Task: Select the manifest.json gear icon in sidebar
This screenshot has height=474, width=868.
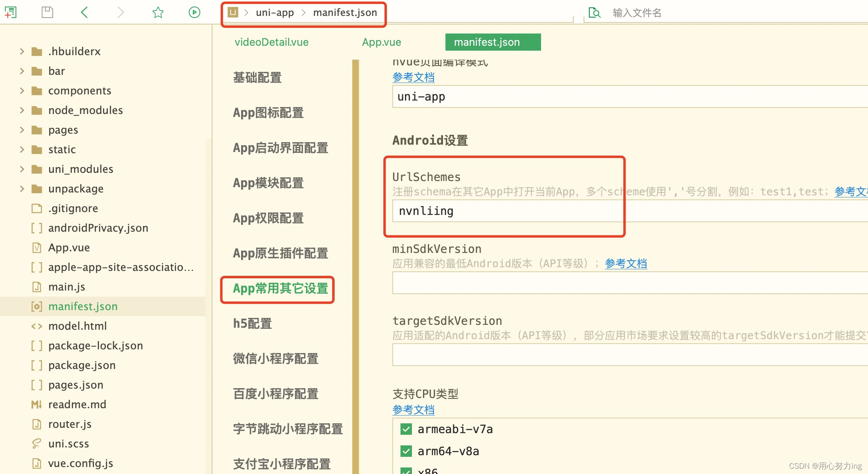Action: (x=36, y=306)
